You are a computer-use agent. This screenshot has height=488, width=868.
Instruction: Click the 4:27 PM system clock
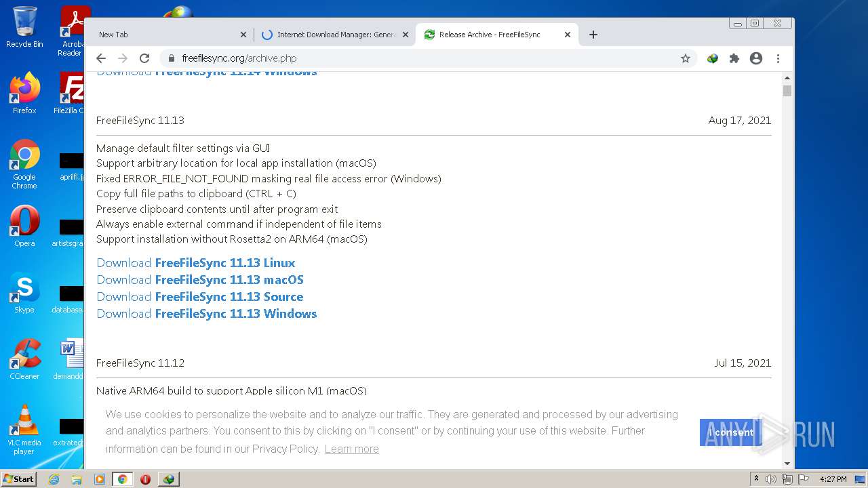click(x=833, y=479)
